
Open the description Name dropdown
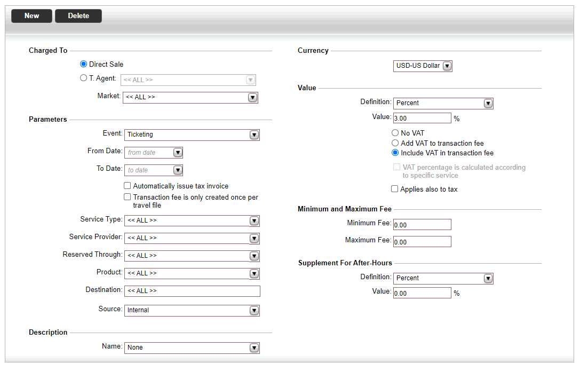(192, 348)
